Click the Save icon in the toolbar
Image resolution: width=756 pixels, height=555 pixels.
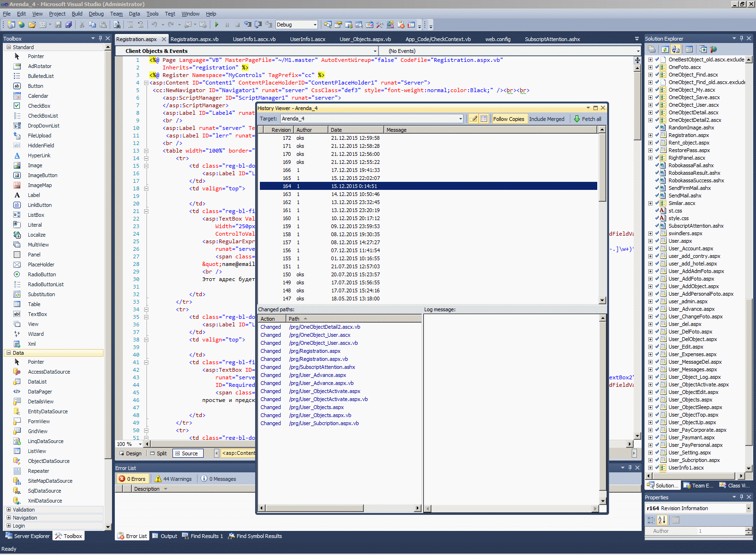[58, 25]
